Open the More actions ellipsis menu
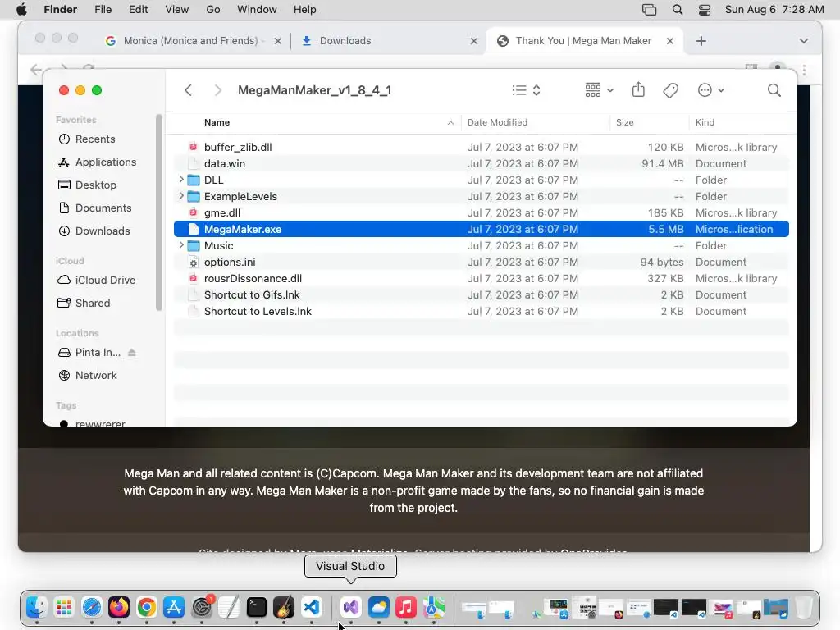This screenshot has height=630, width=840. [711, 90]
